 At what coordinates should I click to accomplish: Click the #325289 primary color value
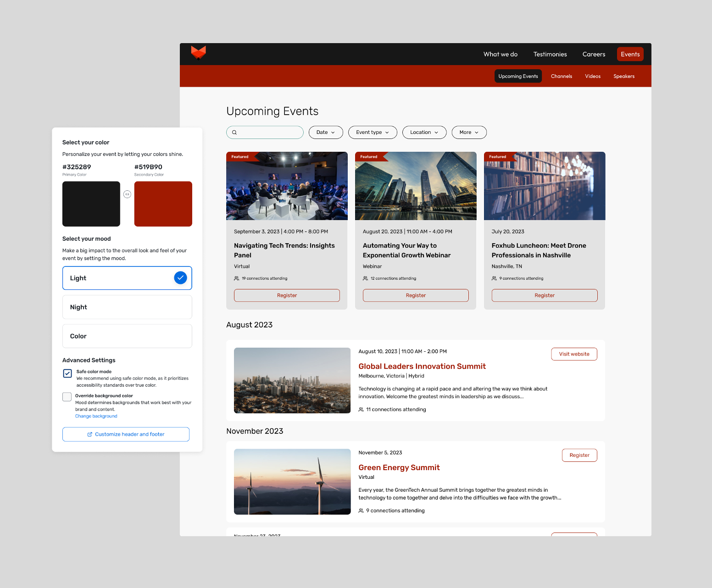(77, 167)
